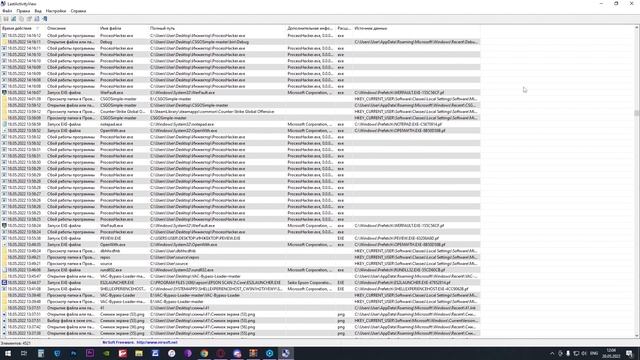Screen dimensions: 640x360
Task: Click the microphone tray icon
Action: (x=568, y=353)
